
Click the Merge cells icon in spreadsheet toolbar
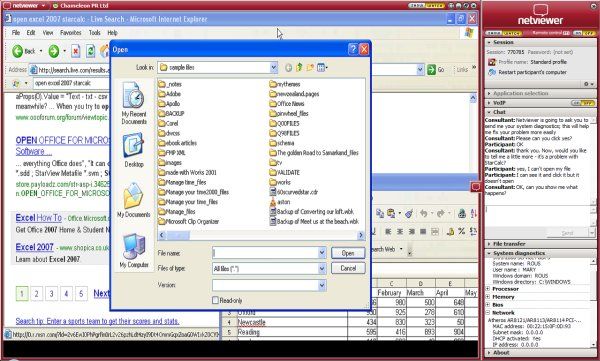coord(435,232)
